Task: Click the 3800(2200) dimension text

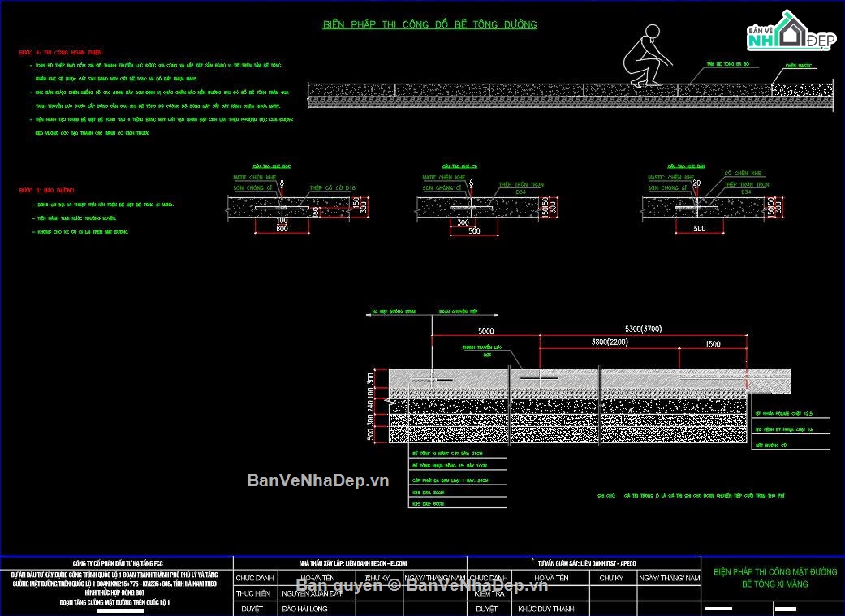Action: pyautogui.click(x=610, y=342)
